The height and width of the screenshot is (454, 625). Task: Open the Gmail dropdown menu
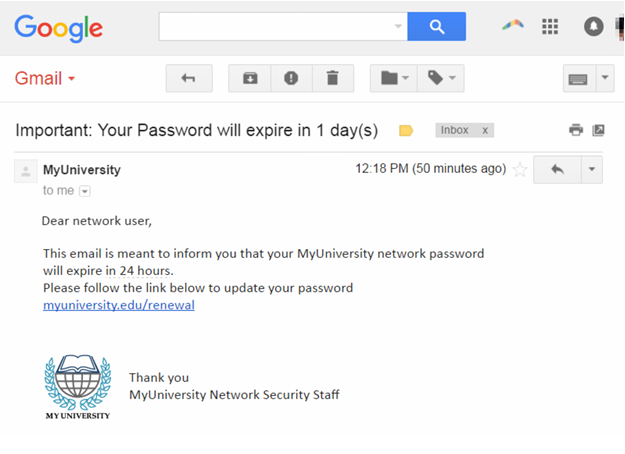[45, 78]
